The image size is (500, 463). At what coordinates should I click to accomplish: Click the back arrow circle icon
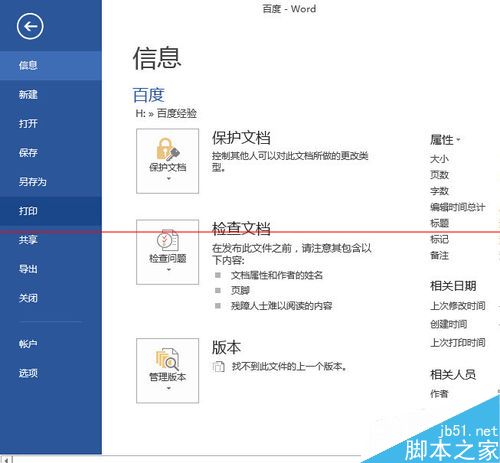pos(30,26)
